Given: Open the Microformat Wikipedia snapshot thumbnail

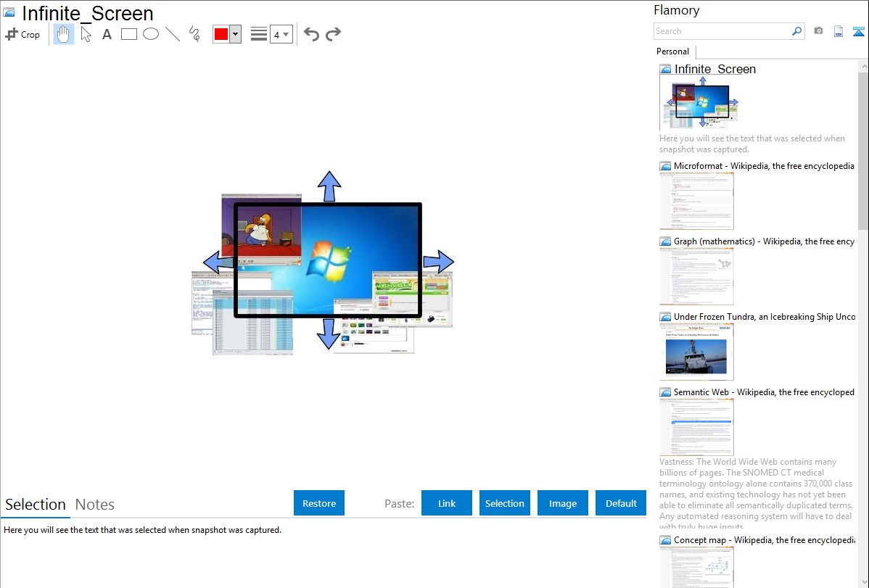Looking at the screenshot, I should tap(696, 201).
